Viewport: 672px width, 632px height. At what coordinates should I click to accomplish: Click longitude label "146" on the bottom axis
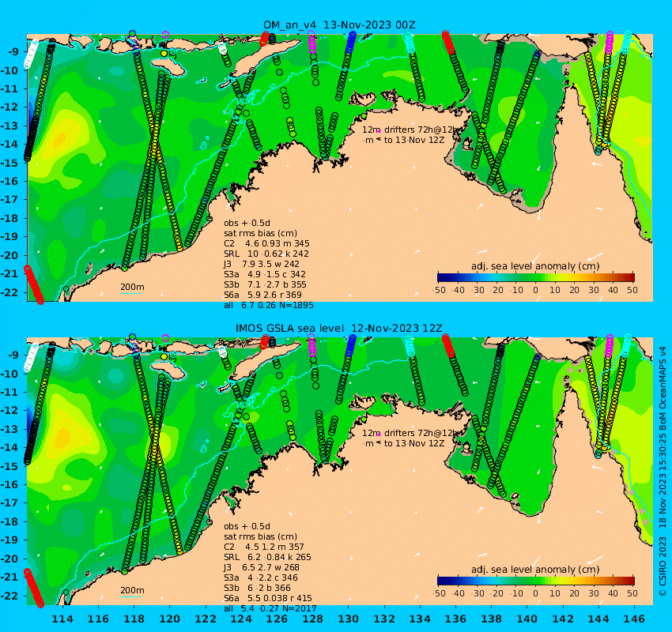634,619
